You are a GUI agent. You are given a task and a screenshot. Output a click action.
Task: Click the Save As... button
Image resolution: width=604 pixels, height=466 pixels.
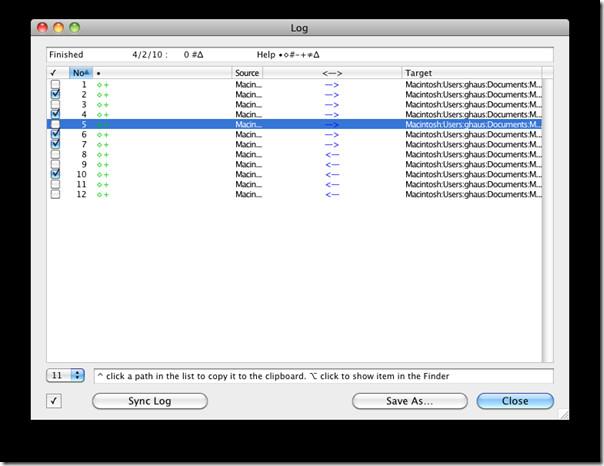[x=409, y=401]
